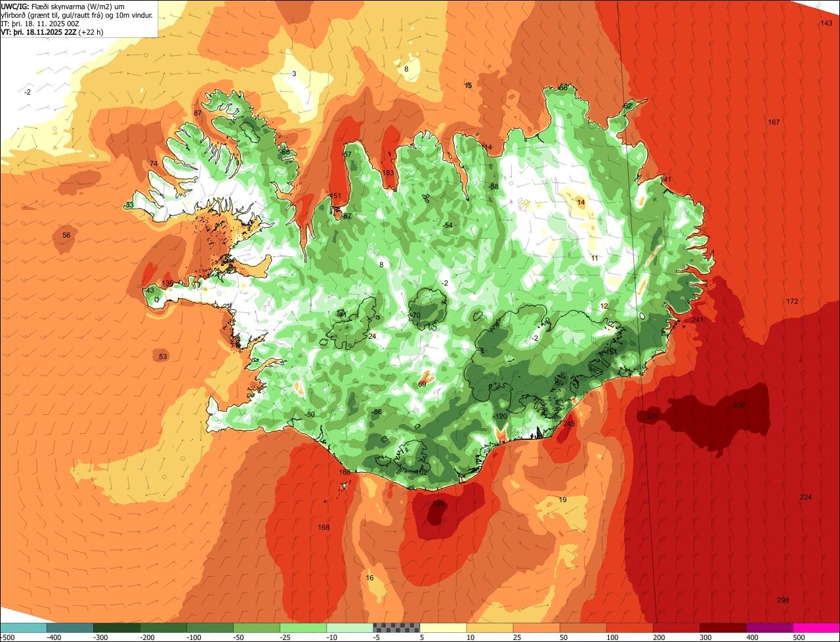Click the red 200 to 300 legend swatch
840x642 pixels.
676,628
